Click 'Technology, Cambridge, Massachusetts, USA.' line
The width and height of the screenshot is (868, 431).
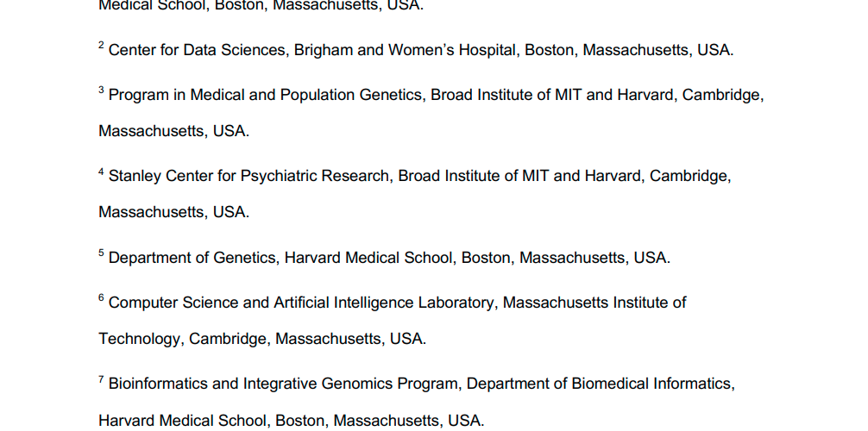click(262, 339)
